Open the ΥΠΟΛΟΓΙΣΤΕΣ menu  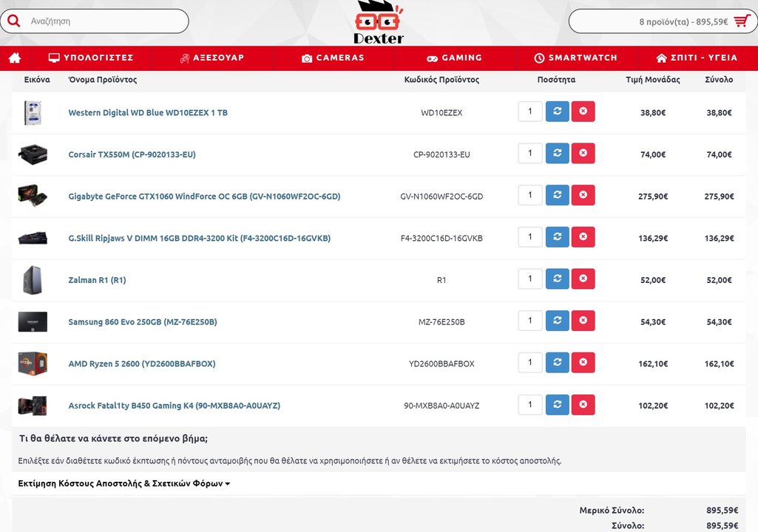[x=91, y=58]
